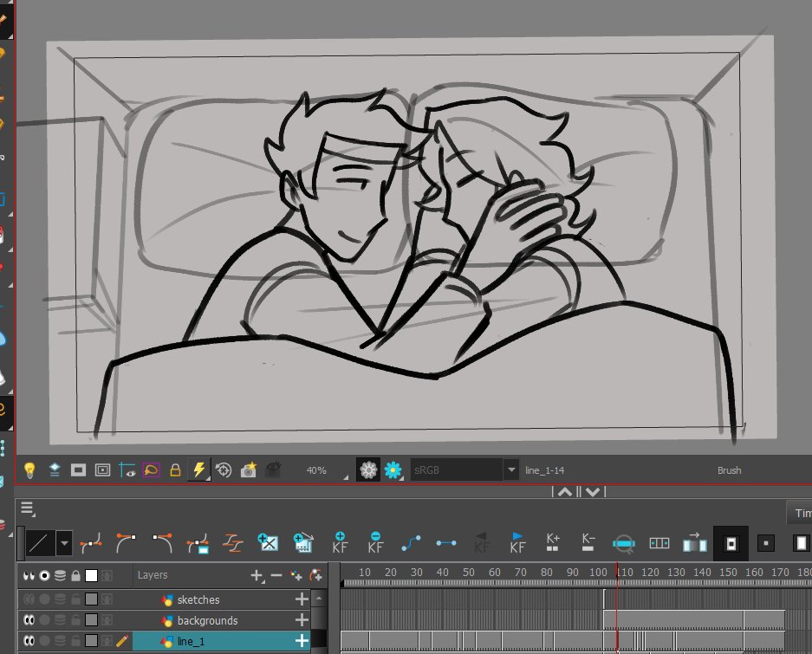Select the sketches layer
The height and width of the screenshot is (654, 812).
[x=198, y=599]
